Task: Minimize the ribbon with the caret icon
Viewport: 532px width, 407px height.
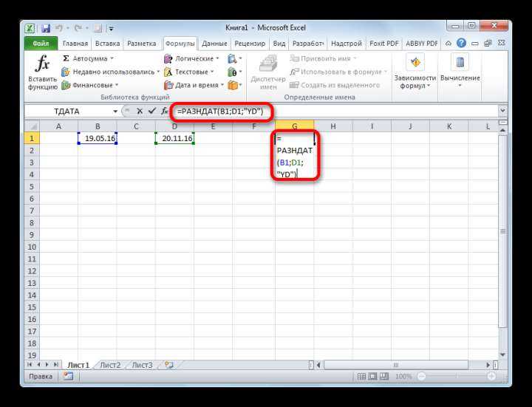Action: [449, 44]
